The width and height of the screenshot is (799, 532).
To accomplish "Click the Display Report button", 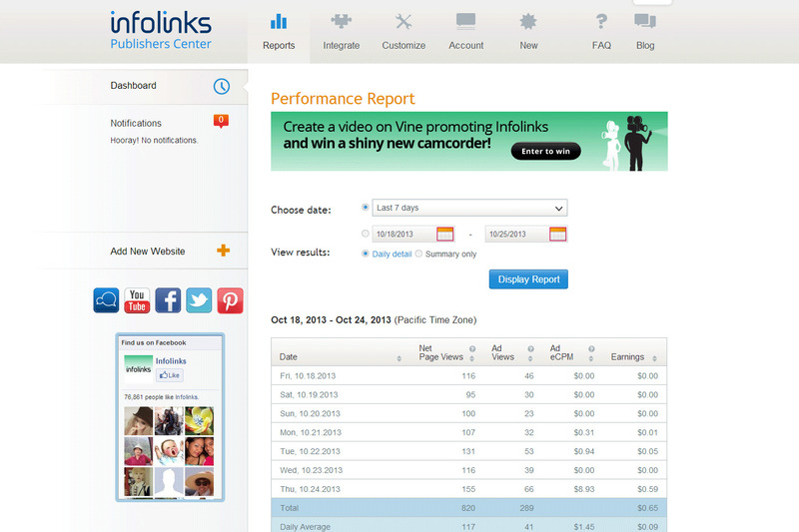I will tap(528, 279).
